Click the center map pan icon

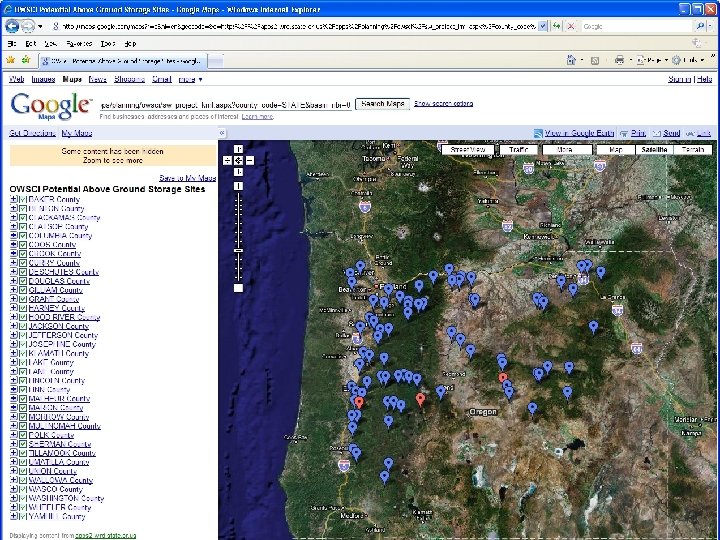click(x=238, y=160)
